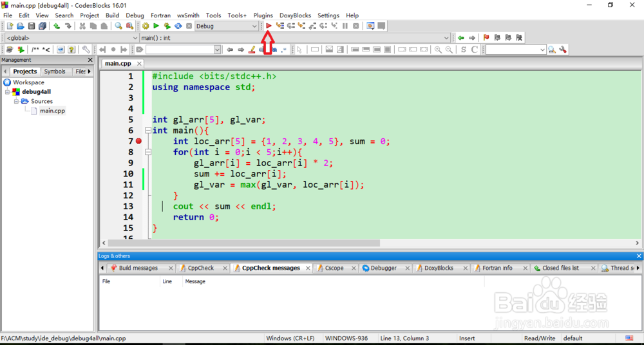
Task: Show more Management tabs with the right arrow
Action: tap(90, 71)
